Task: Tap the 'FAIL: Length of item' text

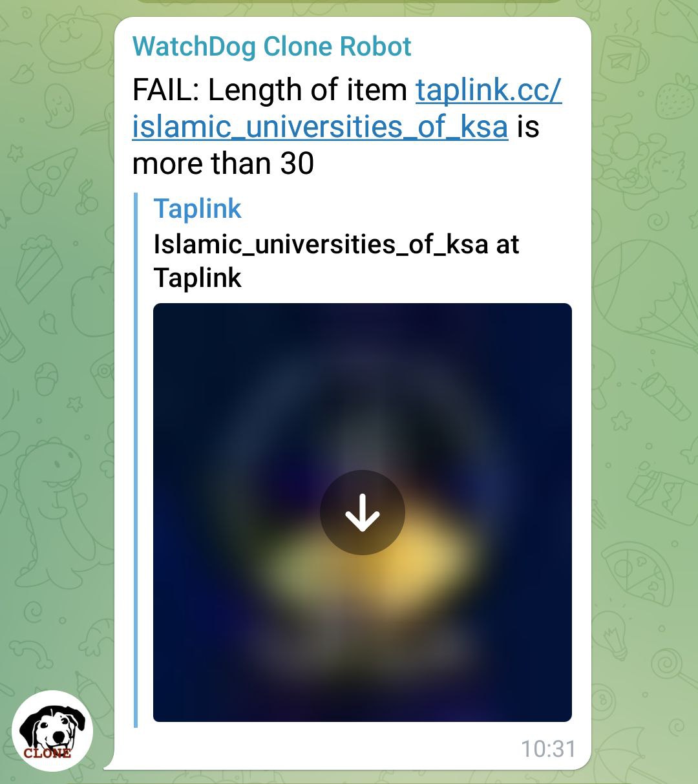Action: [x=270, y=90]
